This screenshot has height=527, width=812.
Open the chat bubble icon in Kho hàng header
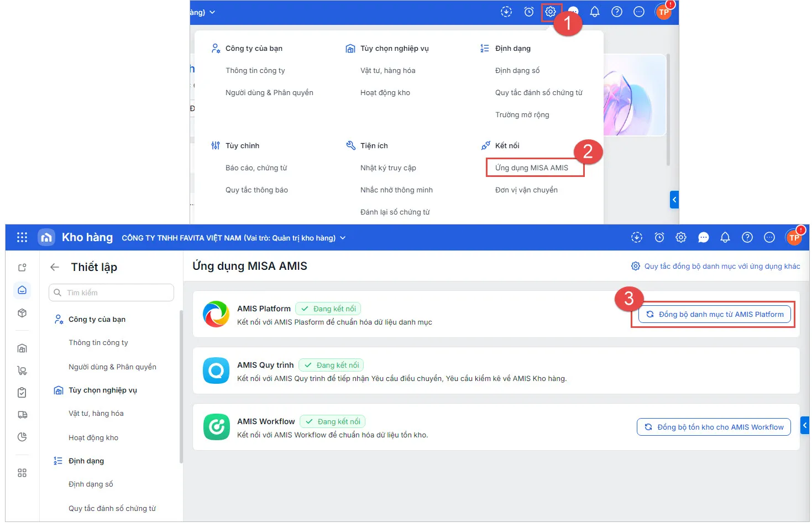point(704,237)
